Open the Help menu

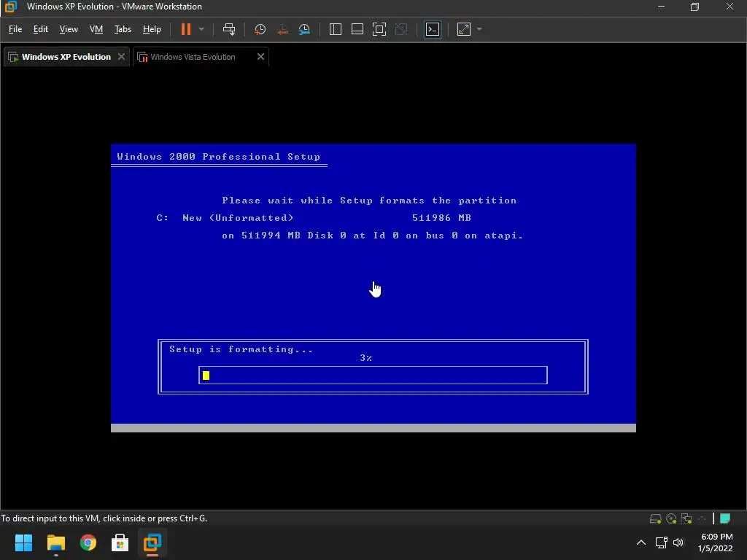coord(152,29)
